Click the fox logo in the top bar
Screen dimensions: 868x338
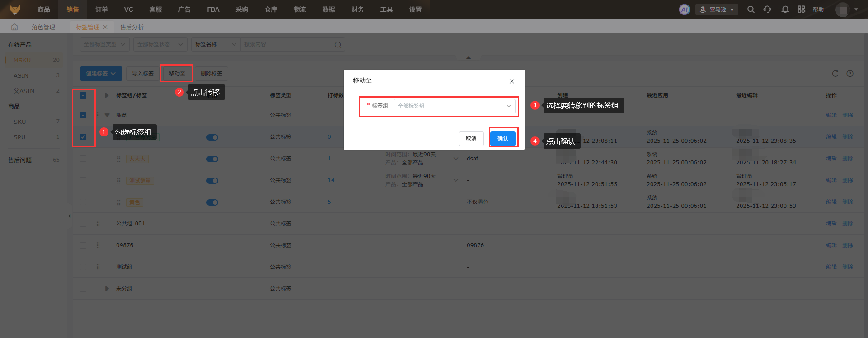pos(15,9)
